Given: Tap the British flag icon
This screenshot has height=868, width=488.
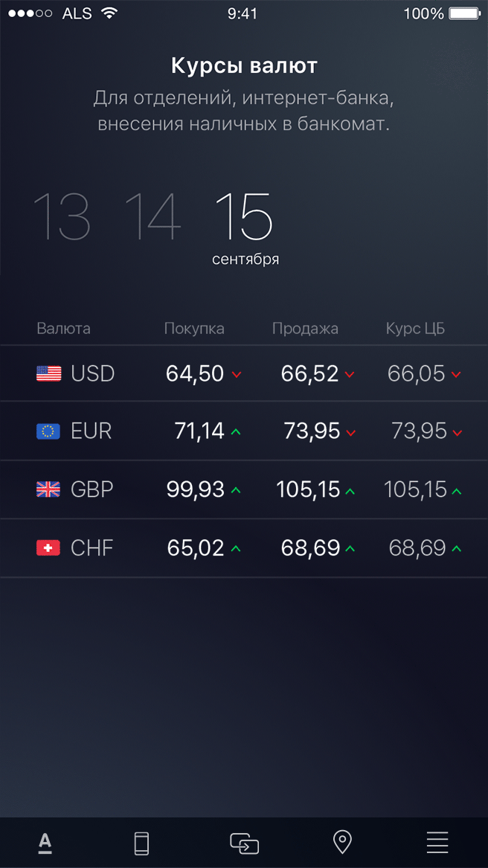Looking at the screenshot, I should tap(49, 489).
